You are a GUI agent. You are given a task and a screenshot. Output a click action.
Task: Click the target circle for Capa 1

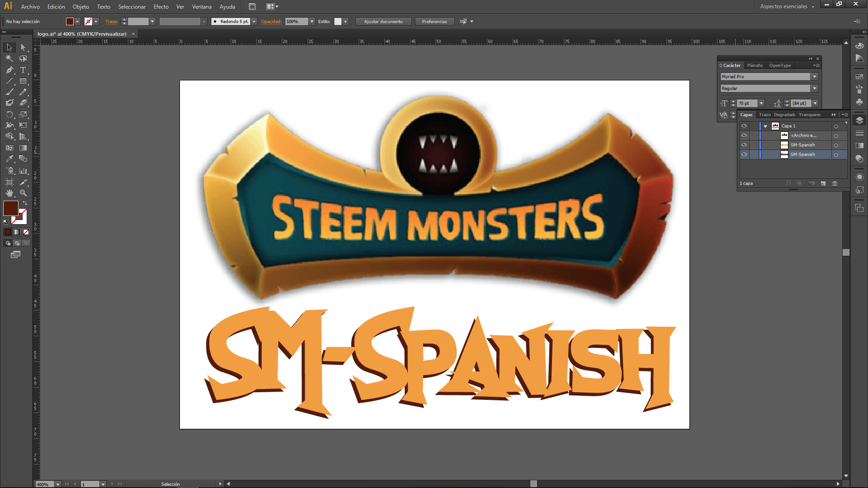point(836,127)
